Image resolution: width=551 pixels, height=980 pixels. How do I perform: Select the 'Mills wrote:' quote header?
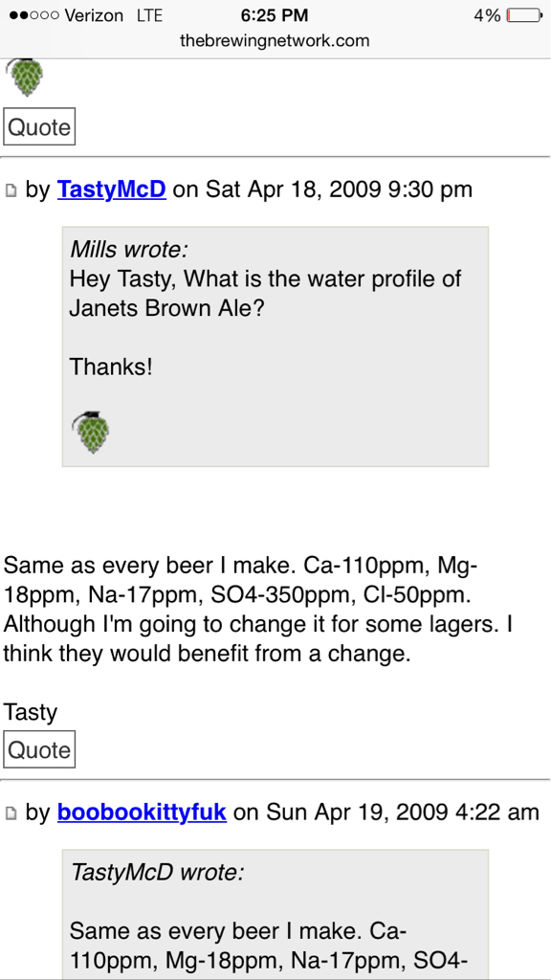point(129,250)
